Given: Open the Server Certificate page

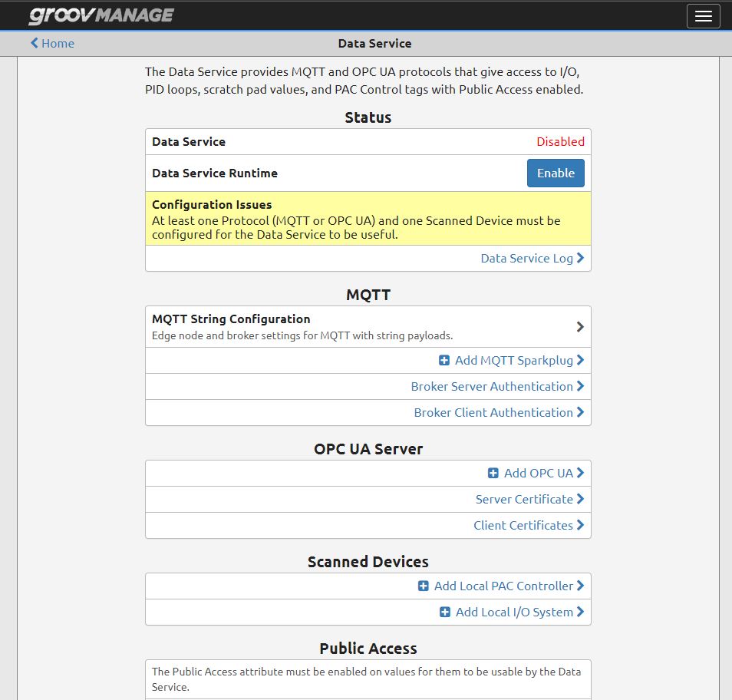Looking at the screenshot, I should 524,499.
